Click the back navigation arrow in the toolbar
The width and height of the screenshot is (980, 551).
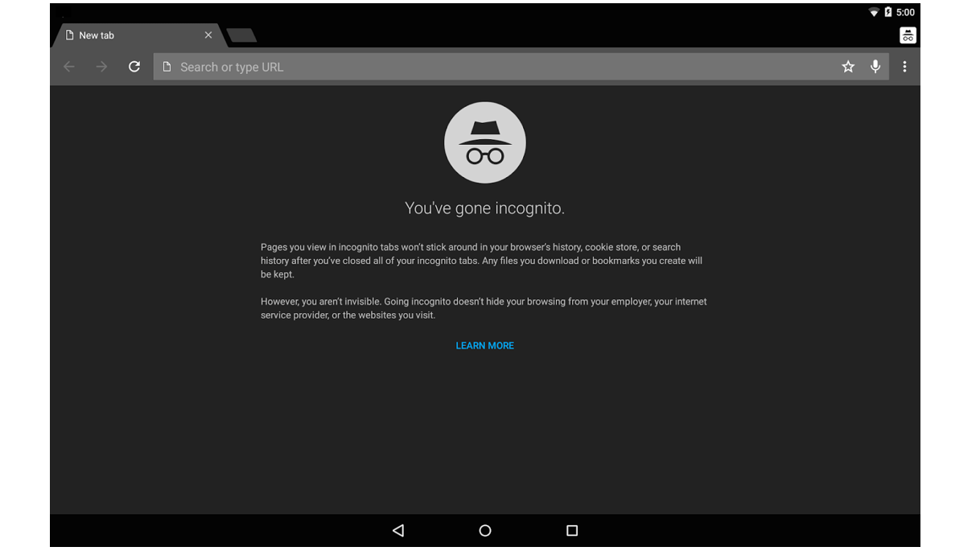tap(69, 67)
